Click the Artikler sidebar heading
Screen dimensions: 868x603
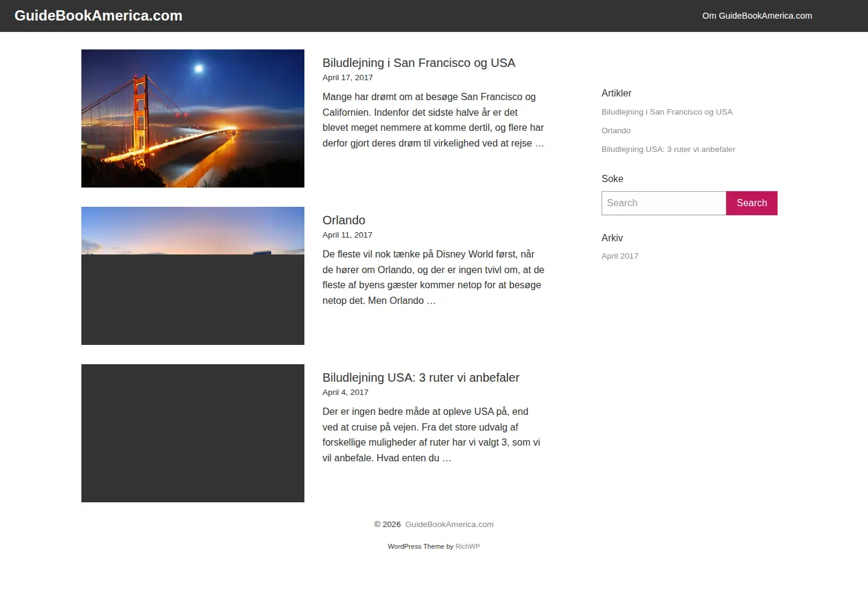(617, 93)
